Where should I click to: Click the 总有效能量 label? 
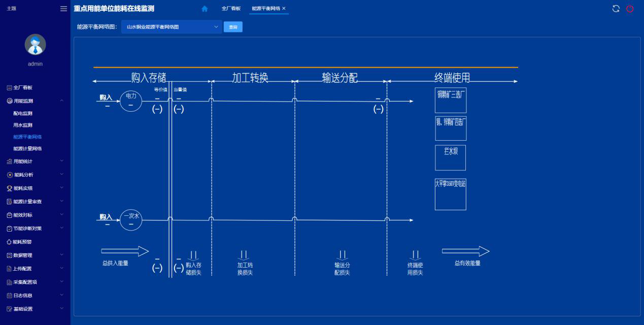pos(467,263)
